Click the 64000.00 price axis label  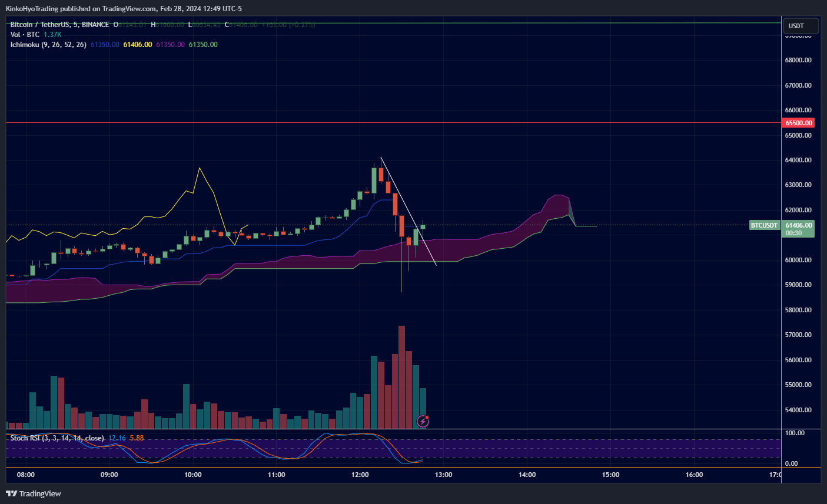pos(799,160)
